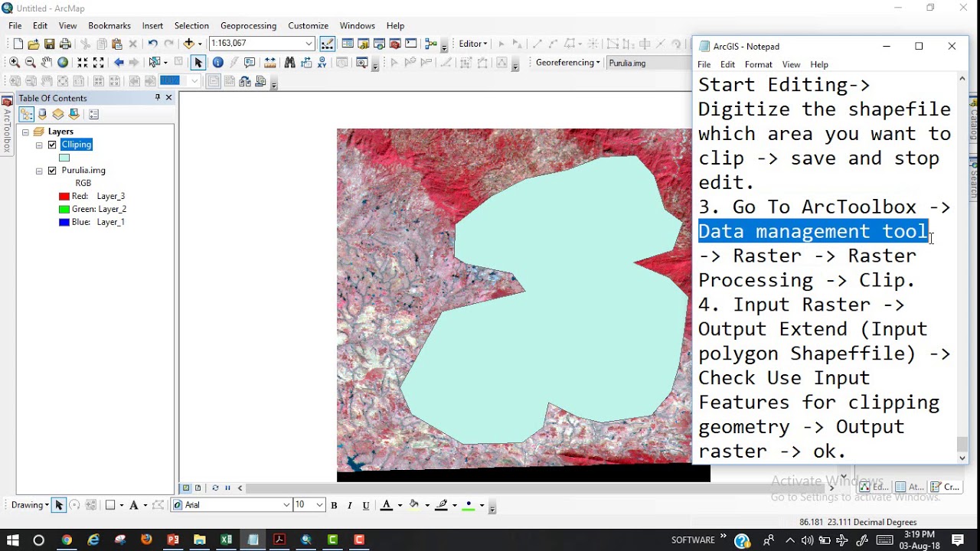Open the ModelBuilder window icon
The height and width of the screenshot is (551, 980).
pyautogui.click(x=431, y=44)
